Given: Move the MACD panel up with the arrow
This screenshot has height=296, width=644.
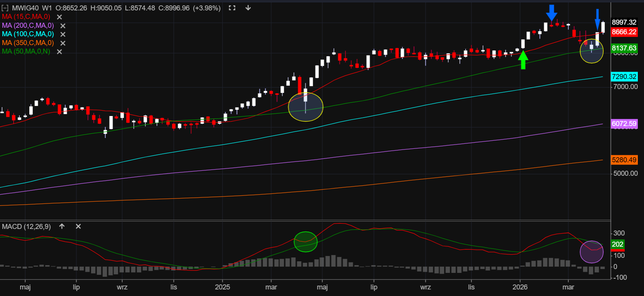Looking at the screenshot, I should (62, 227).
